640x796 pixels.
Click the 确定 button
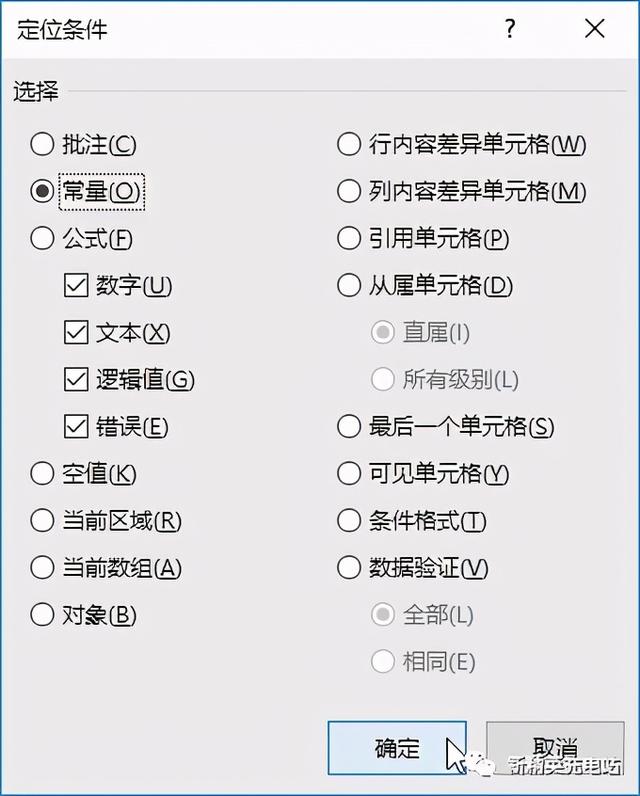[397, 748]
